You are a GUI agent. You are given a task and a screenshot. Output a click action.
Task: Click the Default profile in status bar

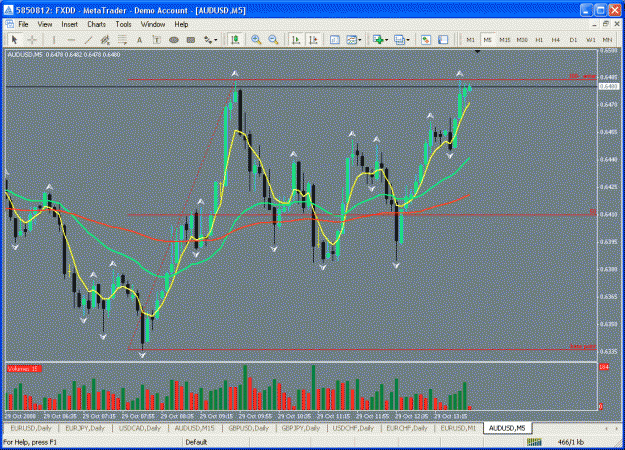[196, 442]
